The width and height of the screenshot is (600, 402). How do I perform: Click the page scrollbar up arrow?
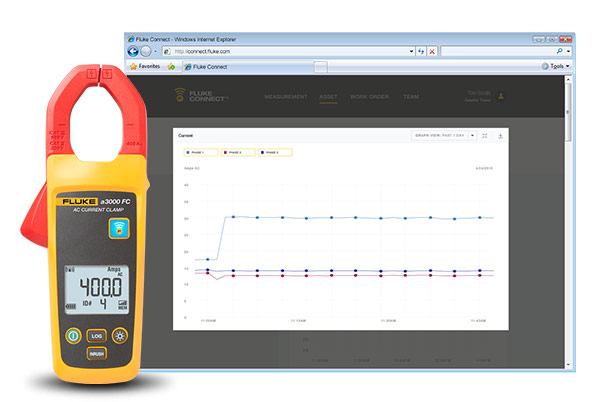(568, 80)
